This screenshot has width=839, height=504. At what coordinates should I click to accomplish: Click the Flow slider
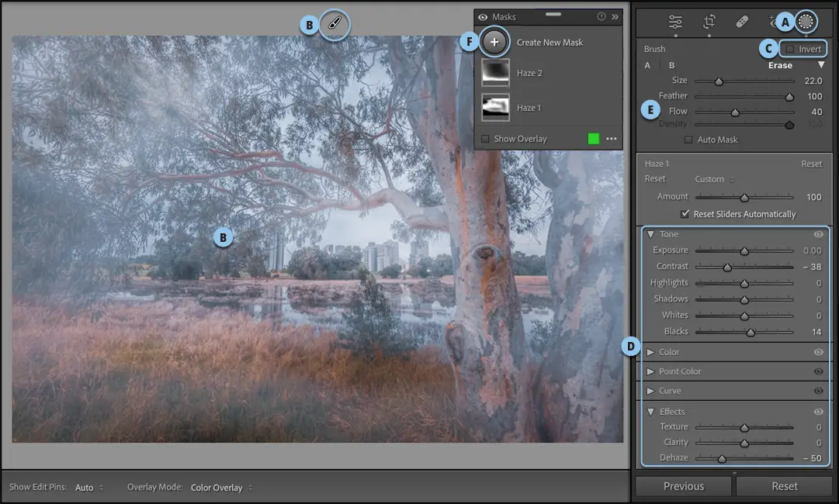744,112
